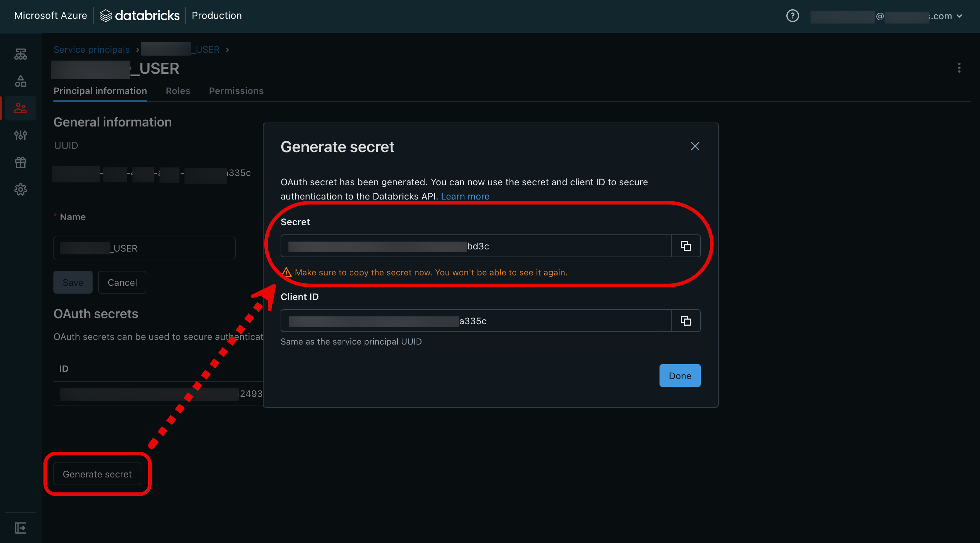Switch to the Permissions tab
Image resolution: width=980 pixels, height=543 pixels.
click(236, 89)
